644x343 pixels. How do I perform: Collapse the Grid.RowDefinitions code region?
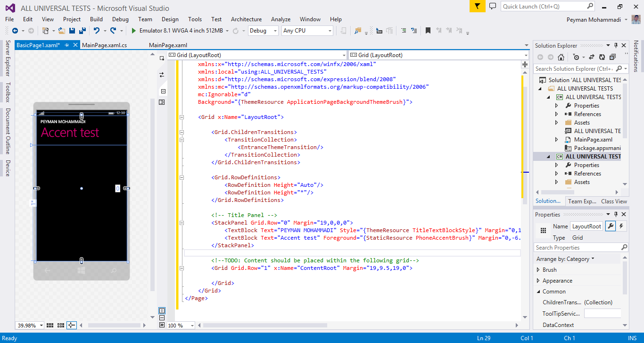tap(181, 177)
